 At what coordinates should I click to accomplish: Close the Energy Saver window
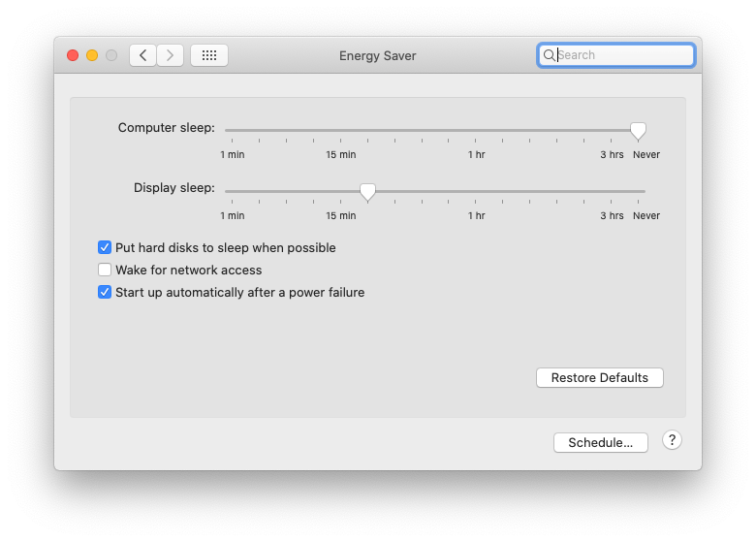tap(73, 55)
